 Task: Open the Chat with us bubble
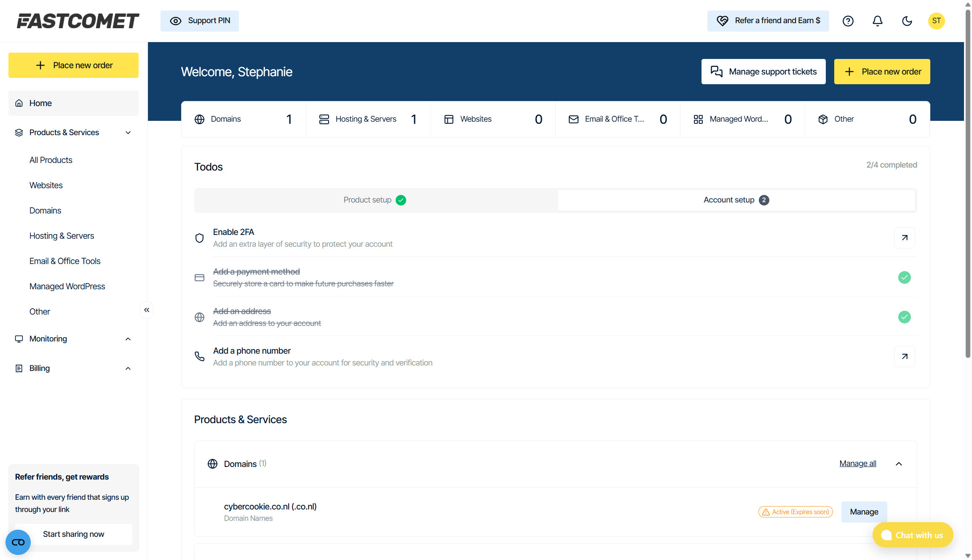tap(913, 535)
